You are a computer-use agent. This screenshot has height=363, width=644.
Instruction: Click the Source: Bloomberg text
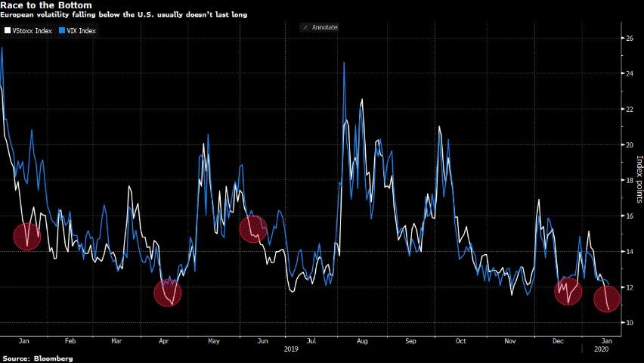click(x=37, y=358)
